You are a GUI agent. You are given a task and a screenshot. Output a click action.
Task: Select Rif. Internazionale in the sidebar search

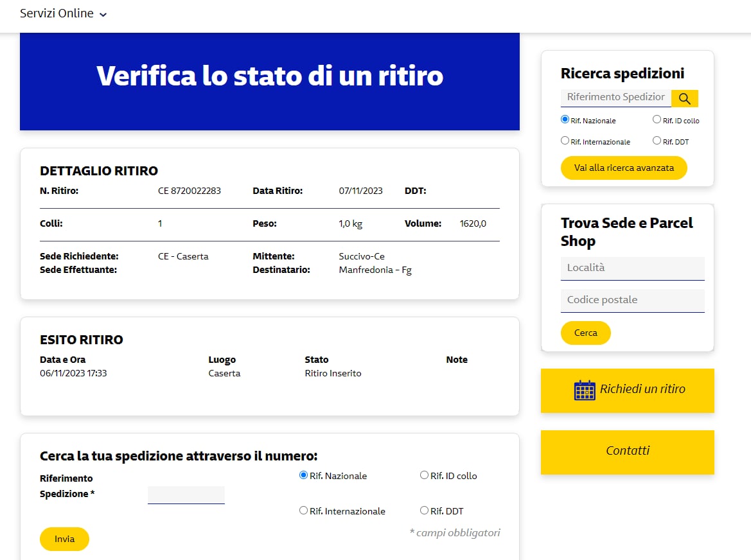[565, 140]
